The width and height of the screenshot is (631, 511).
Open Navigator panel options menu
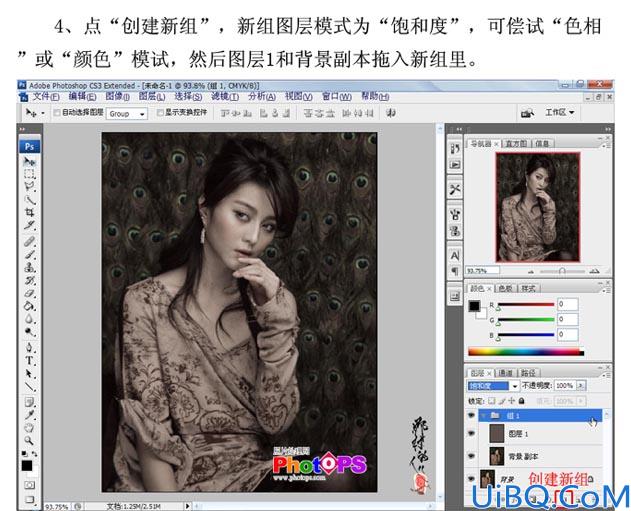(606, 146)
